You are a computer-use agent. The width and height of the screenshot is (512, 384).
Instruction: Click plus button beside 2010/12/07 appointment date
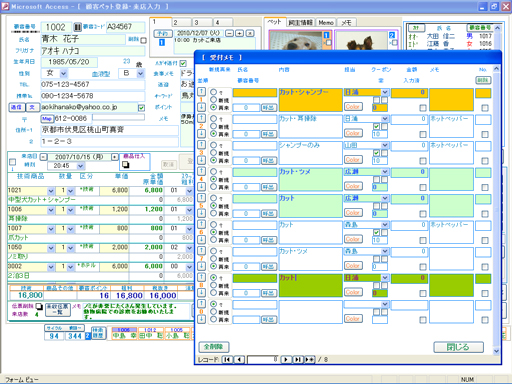[239, 33]
